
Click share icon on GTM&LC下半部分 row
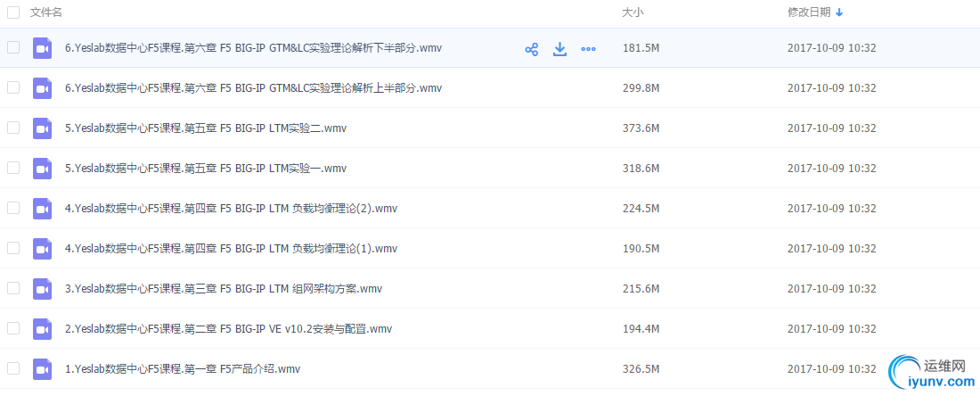(x=531, y=49)
